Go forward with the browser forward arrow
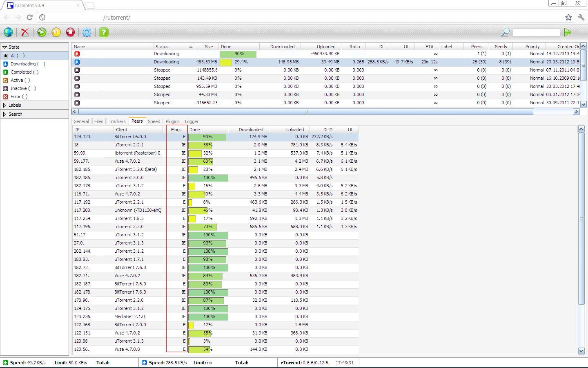This screenshot has height=368, width=588. 18,17
